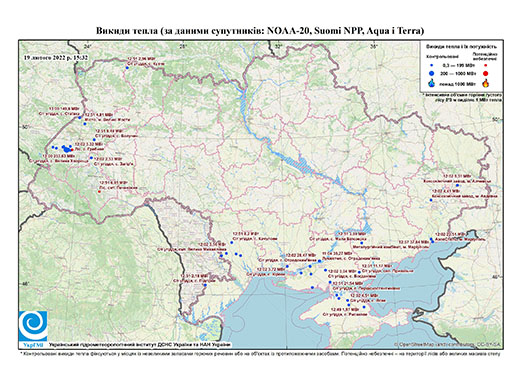The image size is (520, 368).
Task: Click the small blue dot in legend
Action: point(431,66)
